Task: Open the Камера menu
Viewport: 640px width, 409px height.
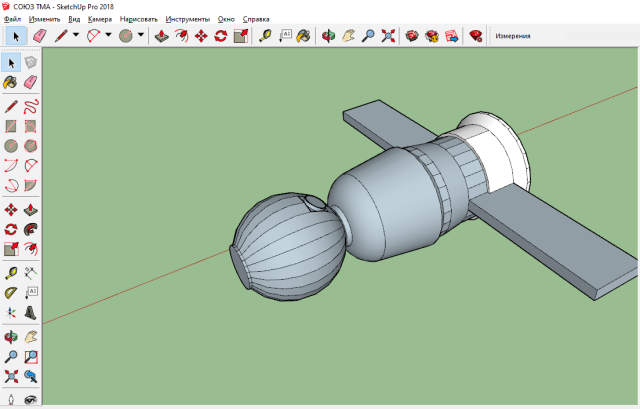Action: pyautogui.click(x=100, y=19)
